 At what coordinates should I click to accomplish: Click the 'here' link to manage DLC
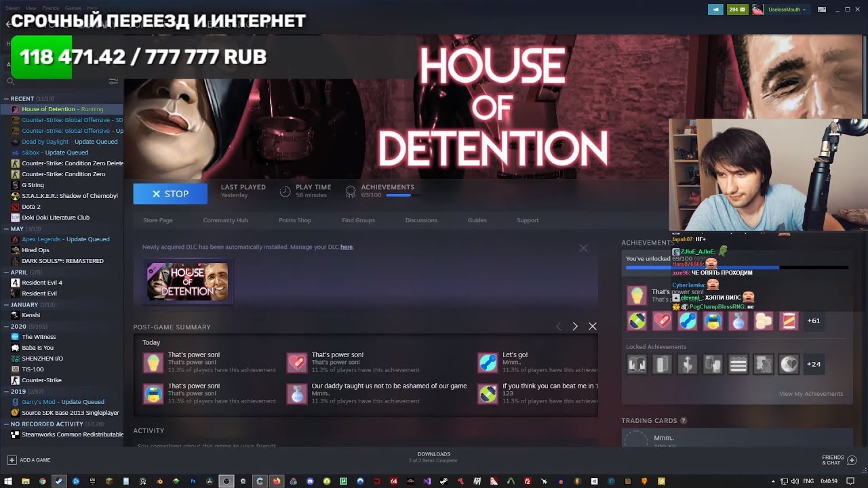point(347,247)
